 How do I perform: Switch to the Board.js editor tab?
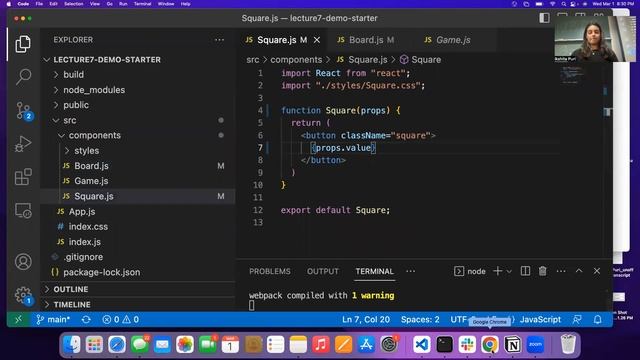click(366, 40)
